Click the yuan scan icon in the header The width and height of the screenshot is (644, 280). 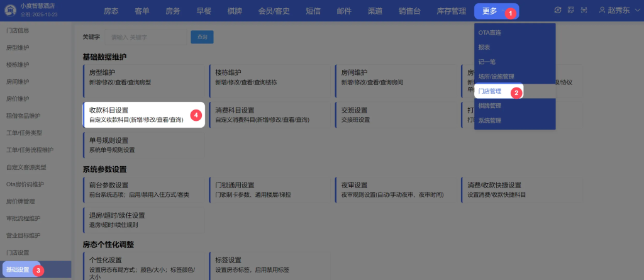pos(584,11)
